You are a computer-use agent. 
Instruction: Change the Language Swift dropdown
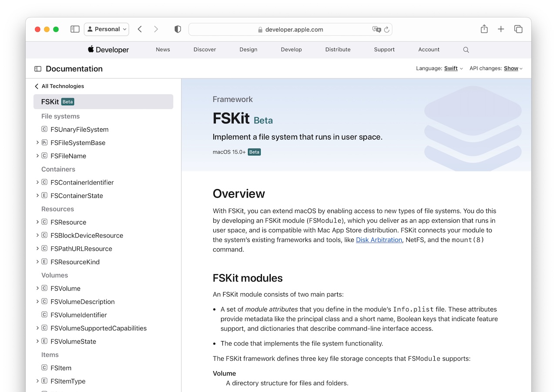click(x=453, y=68)
